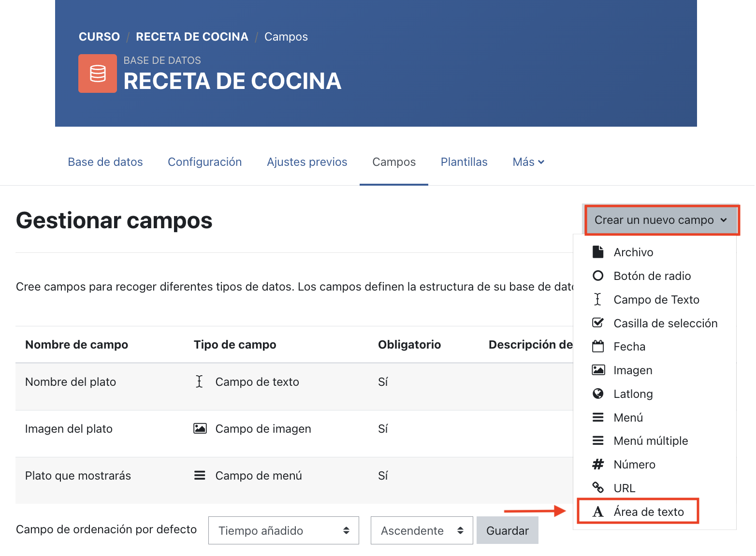
Task: Click 'Imagen del plato' field name
Action: pos(69,428)
